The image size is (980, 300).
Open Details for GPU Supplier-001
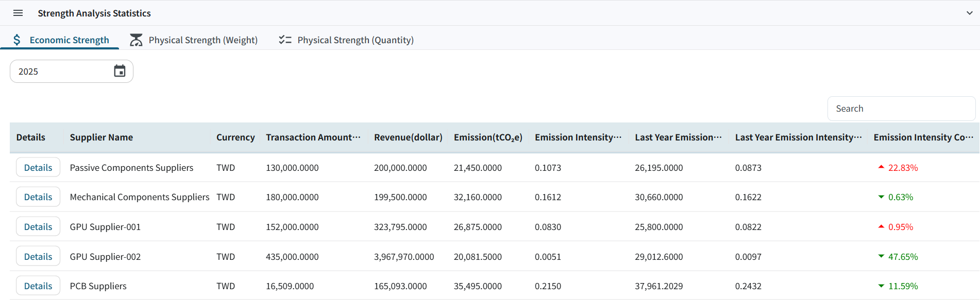38,226
